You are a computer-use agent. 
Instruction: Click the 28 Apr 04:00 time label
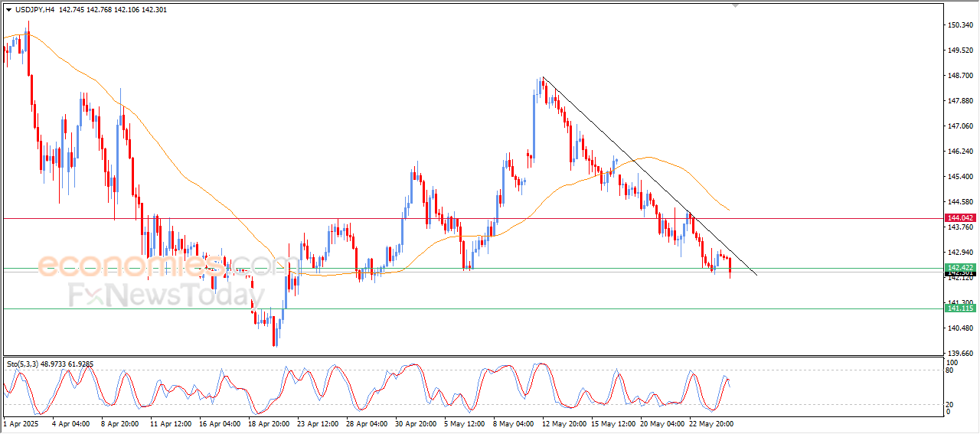click(x=366, y=423)
